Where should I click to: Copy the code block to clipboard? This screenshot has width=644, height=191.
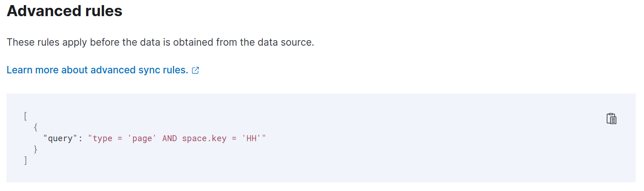coord(611,119)
